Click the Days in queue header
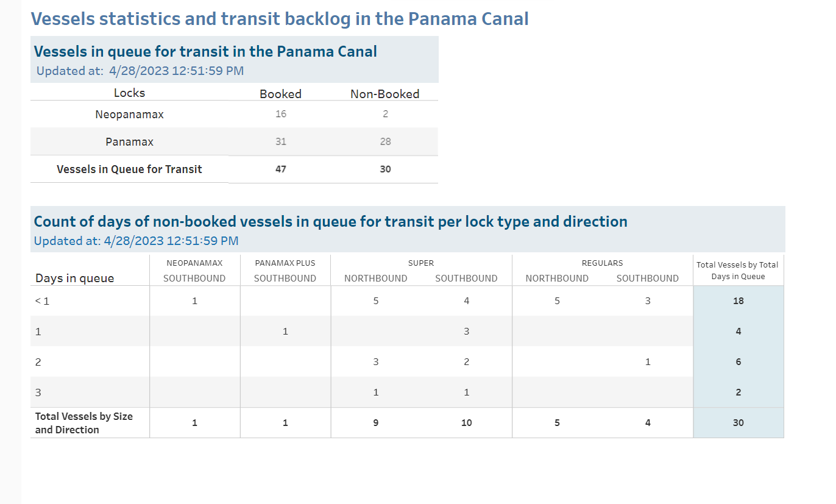Screen dimensions: 836x504 75,278
